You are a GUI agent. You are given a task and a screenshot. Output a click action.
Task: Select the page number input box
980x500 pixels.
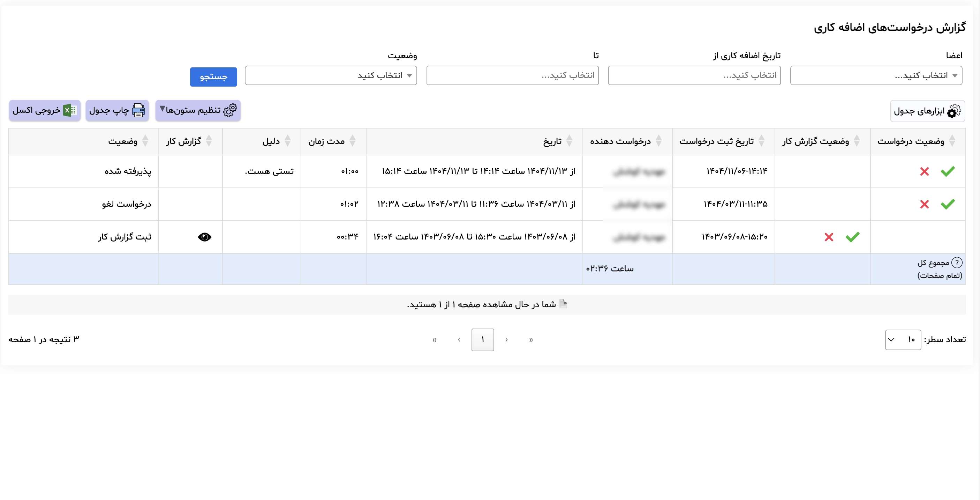483,340
